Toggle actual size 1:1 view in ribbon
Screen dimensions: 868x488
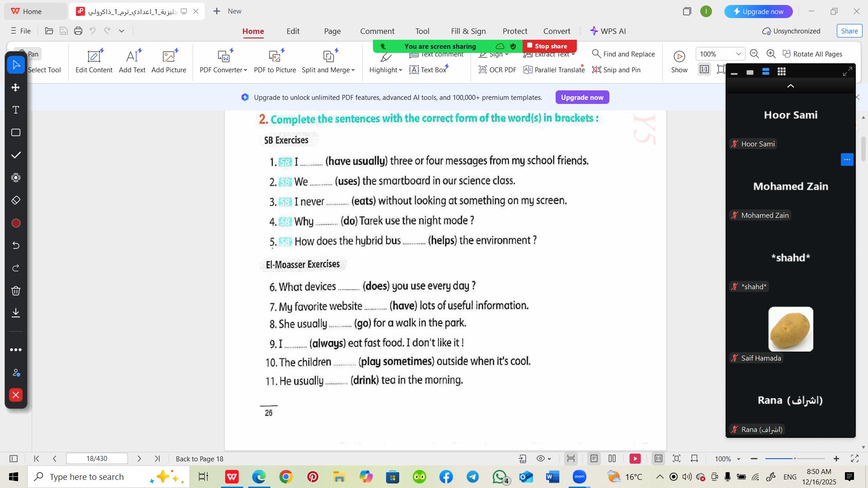point(704,70)
